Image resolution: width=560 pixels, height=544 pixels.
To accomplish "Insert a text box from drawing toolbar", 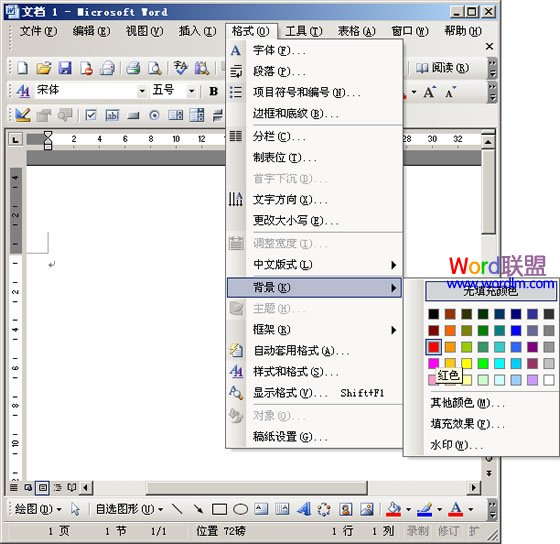I will point(261,509).
